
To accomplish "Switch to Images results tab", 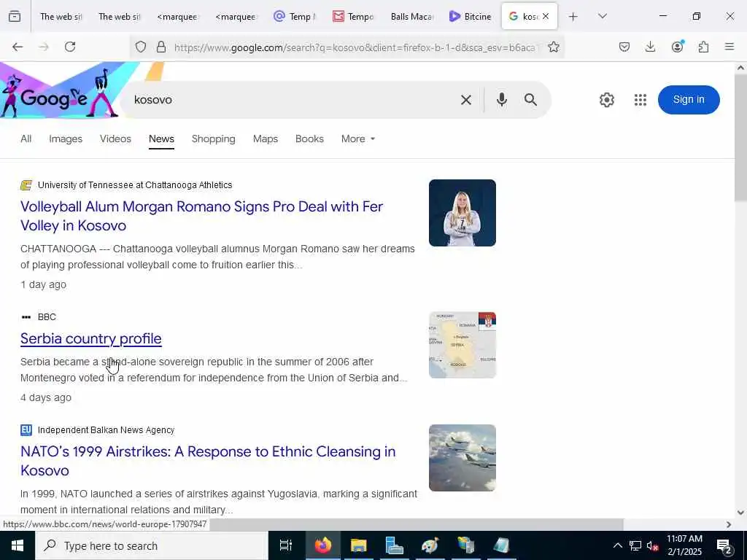I will pyautogui.click(x=66, y=139).
